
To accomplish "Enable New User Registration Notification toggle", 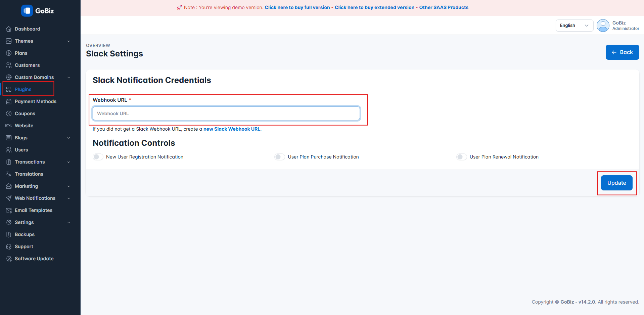I will 98,157.
